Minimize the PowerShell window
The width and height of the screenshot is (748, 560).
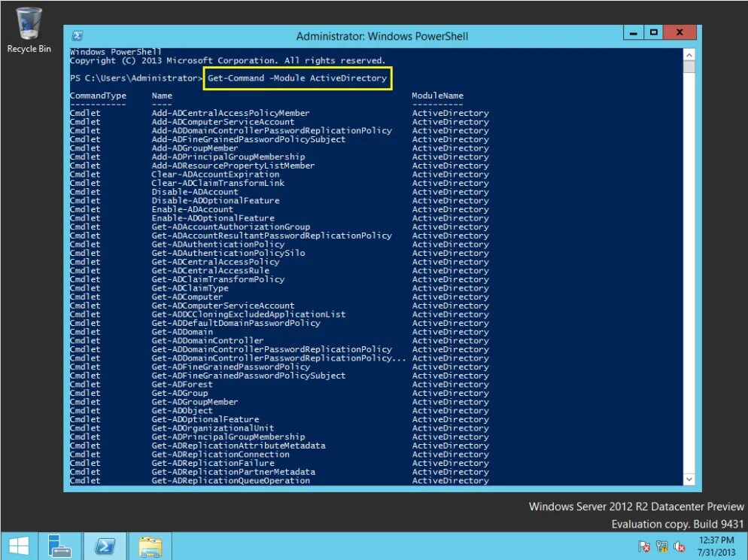634,33
